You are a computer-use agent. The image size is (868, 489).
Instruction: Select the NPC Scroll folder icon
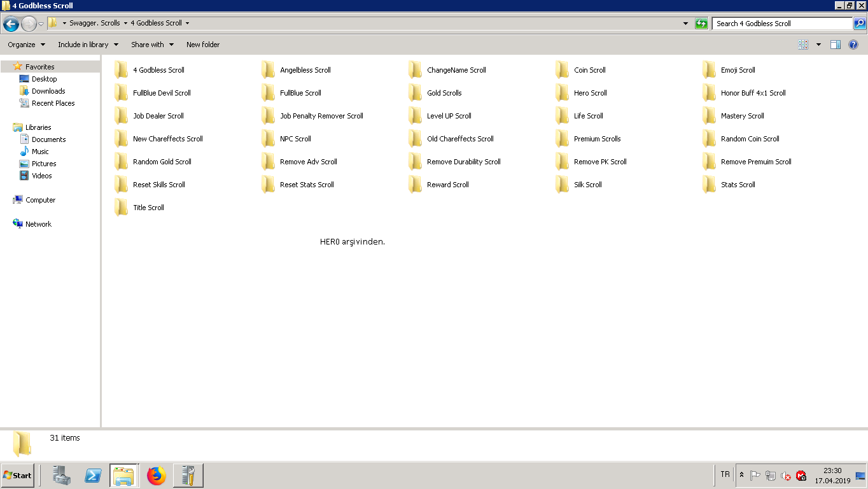click(x=268, y=139)
